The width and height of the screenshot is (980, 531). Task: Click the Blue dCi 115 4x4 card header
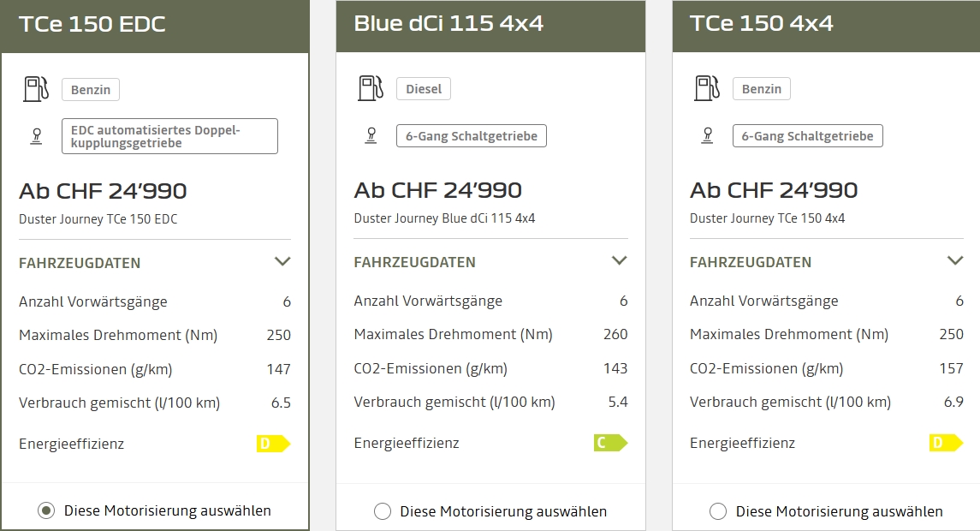[x=490, y=24]
